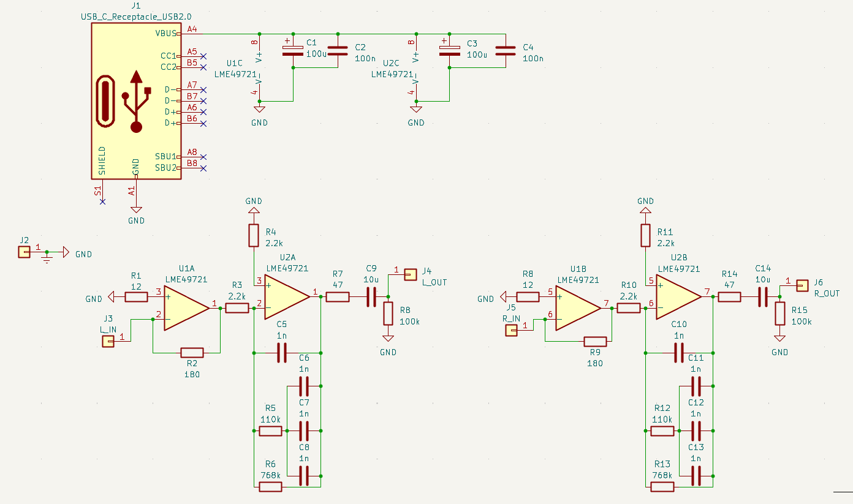
Task: Select op-amp symbol U1B
Action: tap(578, 309)
